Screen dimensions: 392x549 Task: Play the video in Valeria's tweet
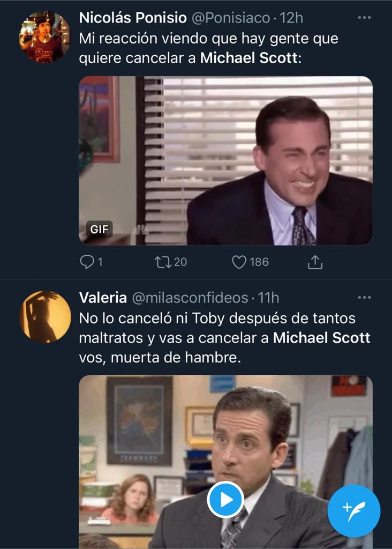(225, 500)
